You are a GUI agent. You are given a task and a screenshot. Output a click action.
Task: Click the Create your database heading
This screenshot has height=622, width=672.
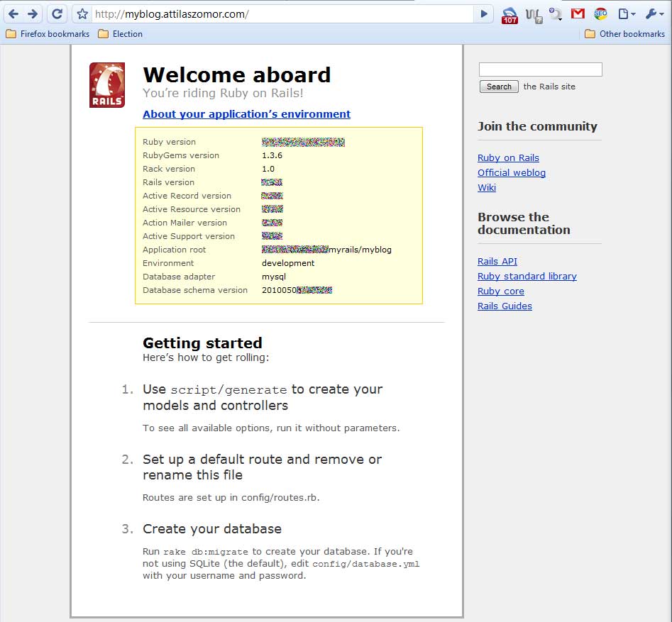click(x=212, y=529)
